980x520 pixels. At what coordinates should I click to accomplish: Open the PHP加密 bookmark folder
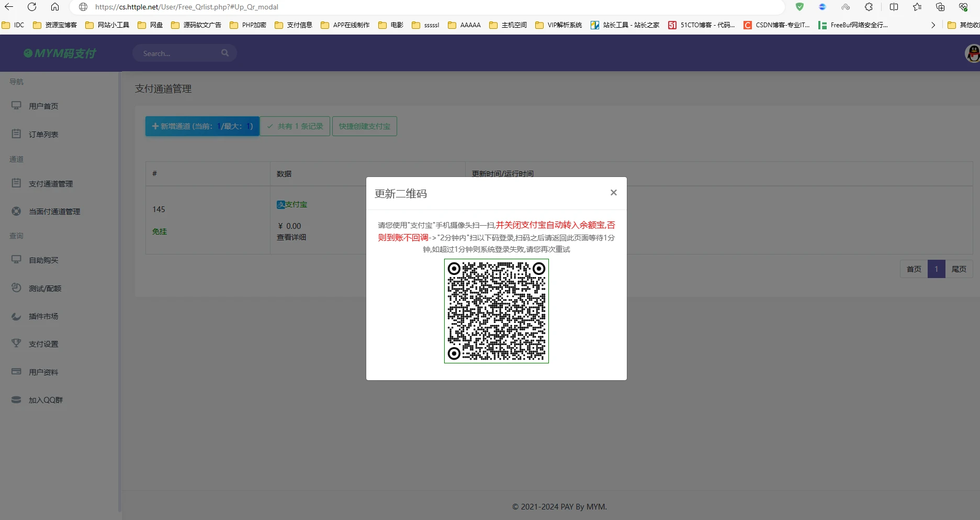pos(248,25)
